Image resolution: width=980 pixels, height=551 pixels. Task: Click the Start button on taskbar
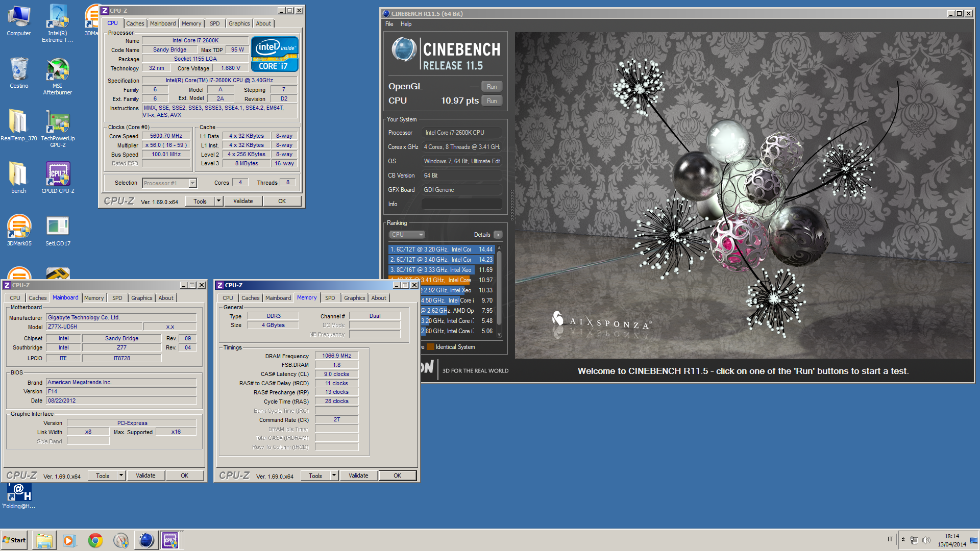[x=14, y=540]
